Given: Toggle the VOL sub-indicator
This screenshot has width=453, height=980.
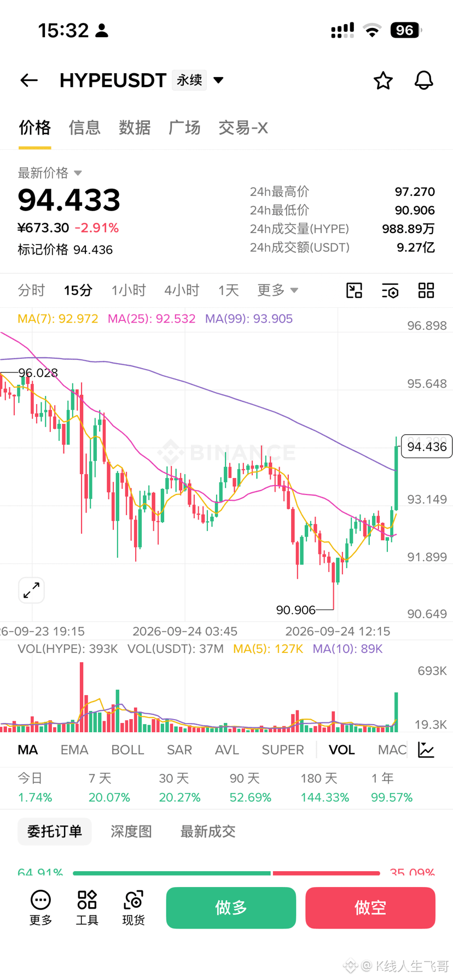Looking at the screenshot, I should tap(341, 750).
